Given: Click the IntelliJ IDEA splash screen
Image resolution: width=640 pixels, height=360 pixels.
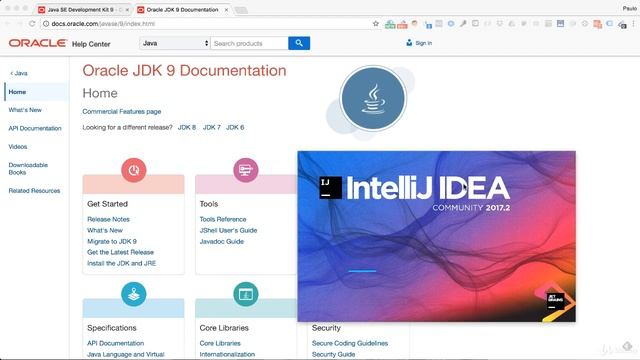Looking at the screenshot, I should tap(436, 236).
